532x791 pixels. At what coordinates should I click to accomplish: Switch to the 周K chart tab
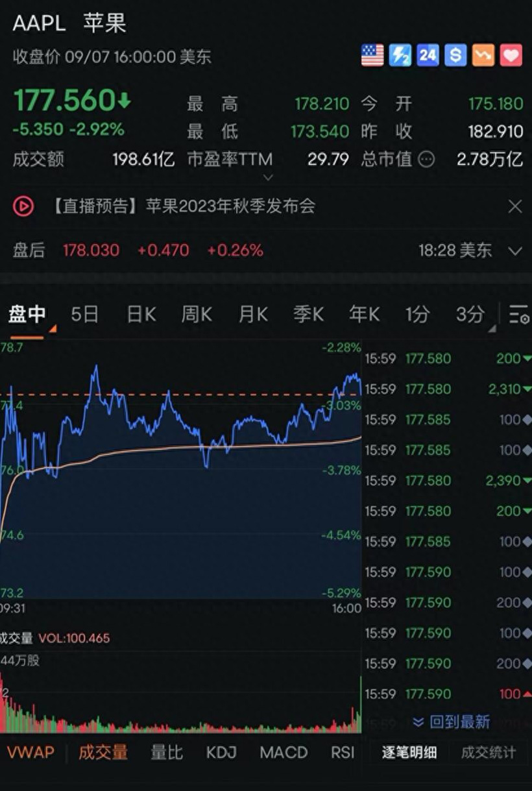(x=197, y=315)
